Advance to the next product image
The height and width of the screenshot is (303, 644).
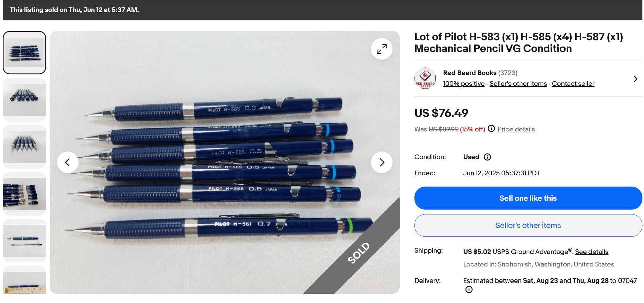coord(381,162)
